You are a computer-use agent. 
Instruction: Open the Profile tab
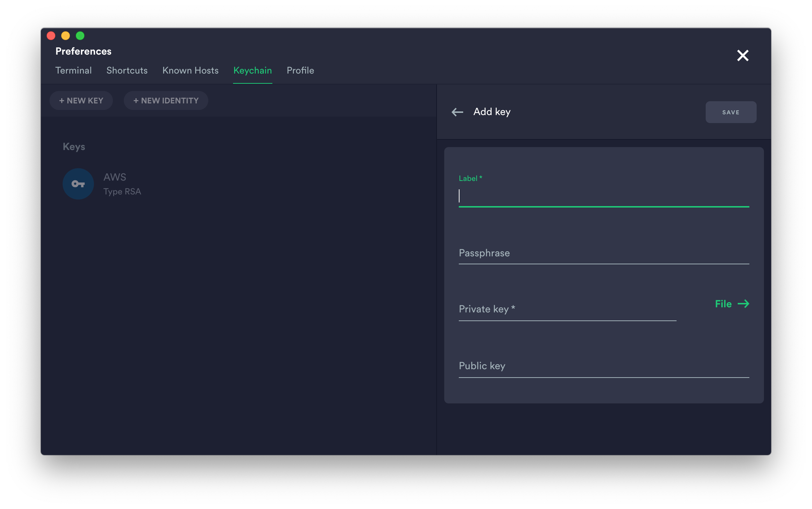click(300, 70)
